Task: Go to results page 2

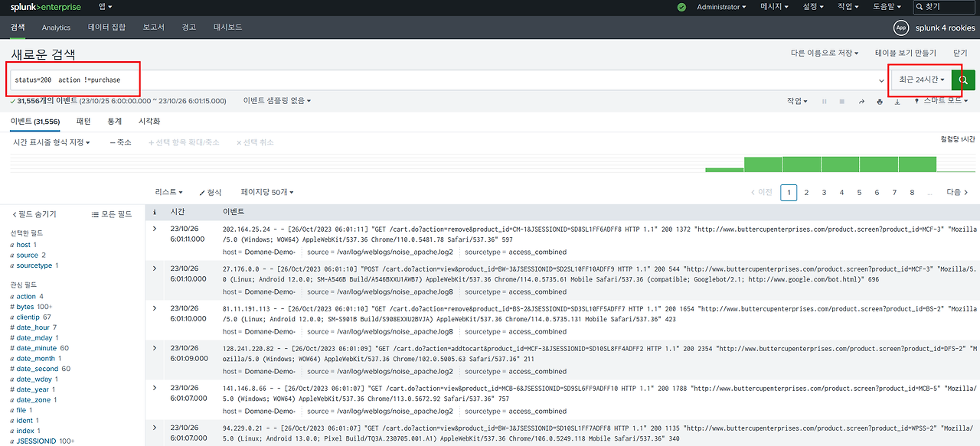Action: click(x=806, y=192)
